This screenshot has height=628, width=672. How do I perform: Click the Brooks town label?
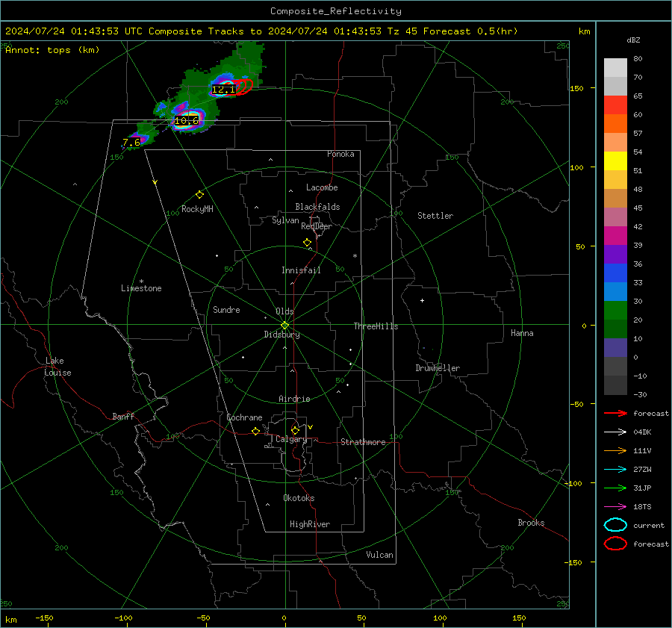pos(531,523)
